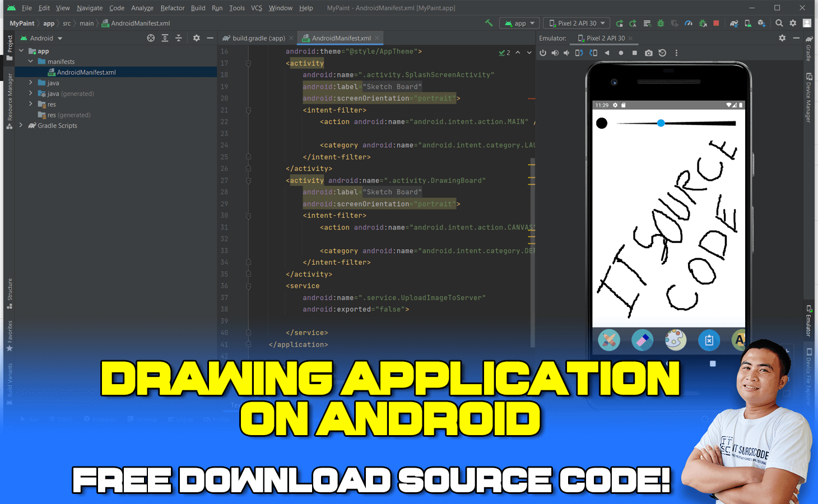Open the color palette in the drawing app
Screen dimensions: 818x504
coord(675,340)
